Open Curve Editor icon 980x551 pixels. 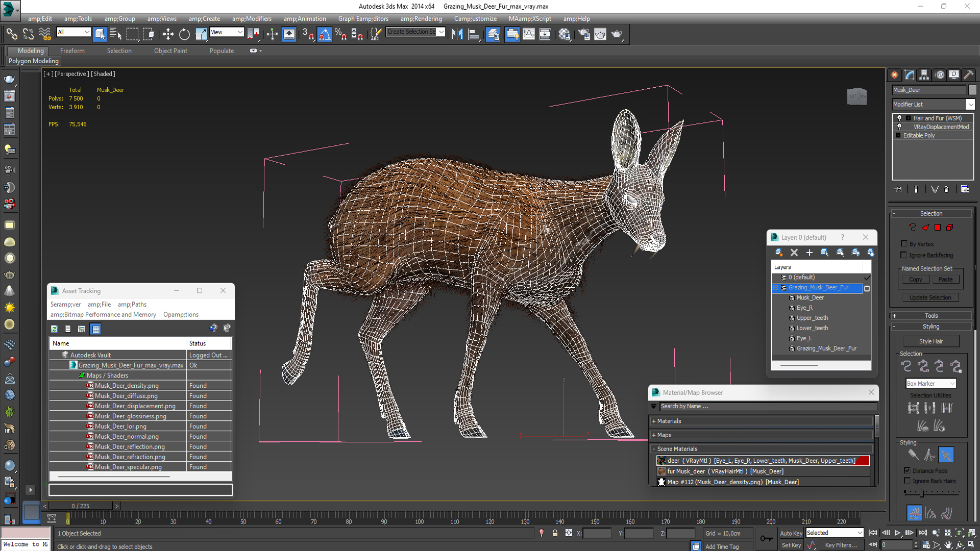pos(529,34)
